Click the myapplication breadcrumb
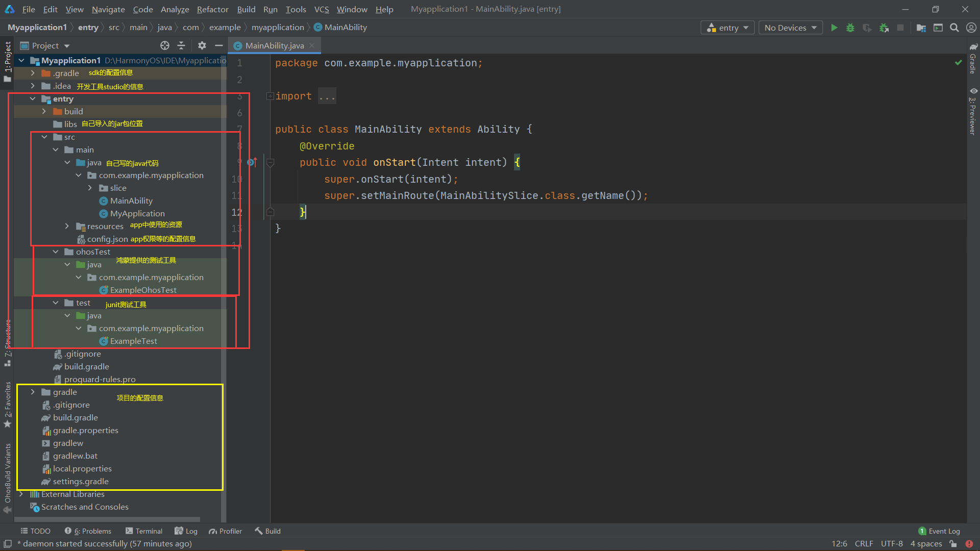This screenshot has height=551, width=980. pos(278,28)
